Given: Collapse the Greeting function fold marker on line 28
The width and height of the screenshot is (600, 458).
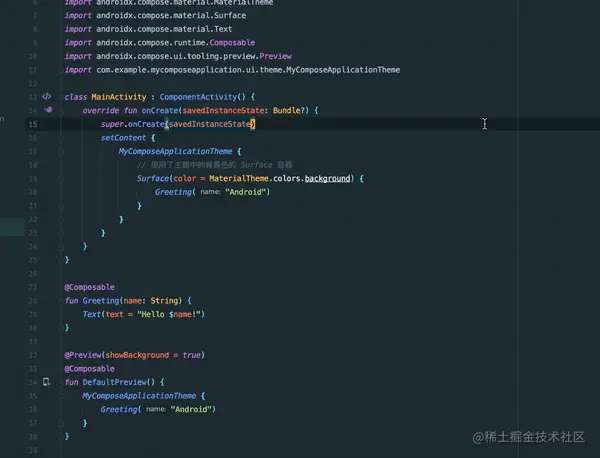Looking at the screenshot, I should pos(61,301).
